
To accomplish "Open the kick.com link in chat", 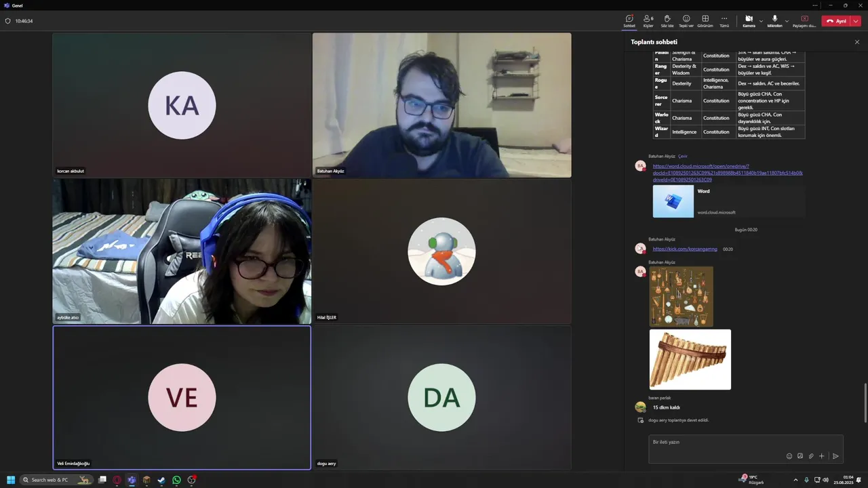I will tap(685, 249).
